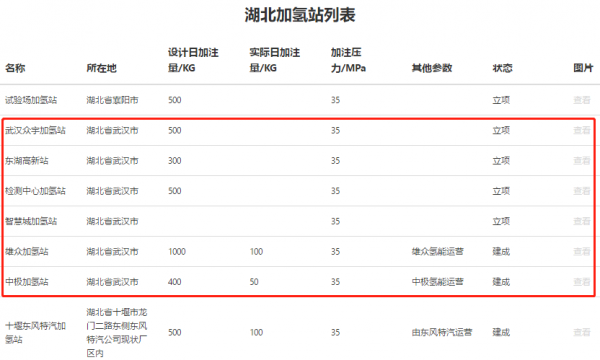
Task: Click the 十堰市龙门二路 address cell
Action: [x=117, y=332]
